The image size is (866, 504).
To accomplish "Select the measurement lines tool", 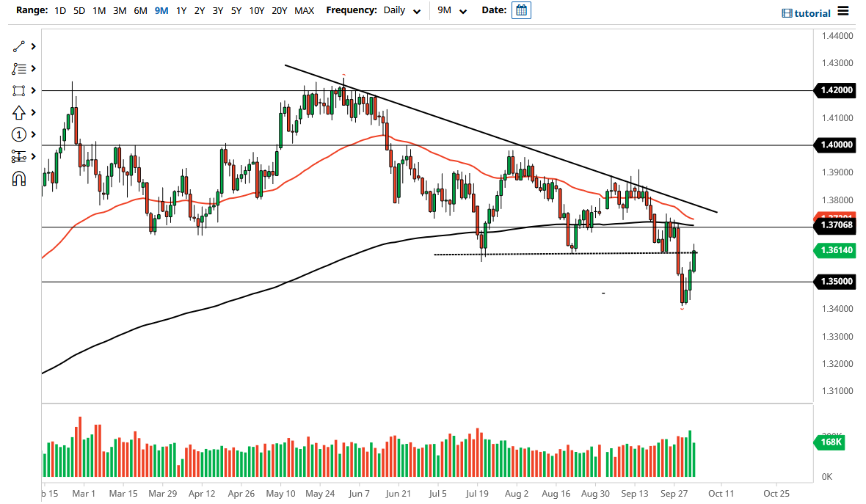I will coord(19,156).
